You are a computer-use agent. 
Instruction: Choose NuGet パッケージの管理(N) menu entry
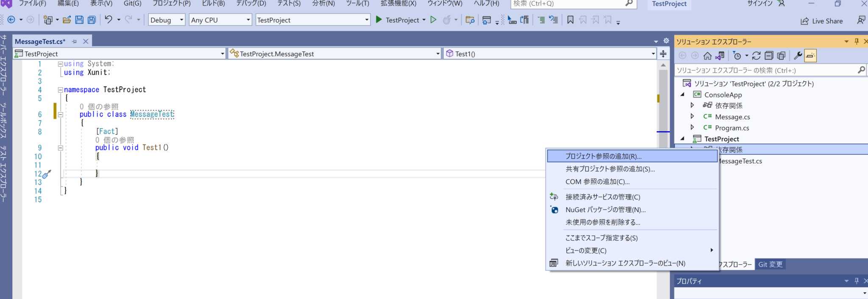[605, 210]
